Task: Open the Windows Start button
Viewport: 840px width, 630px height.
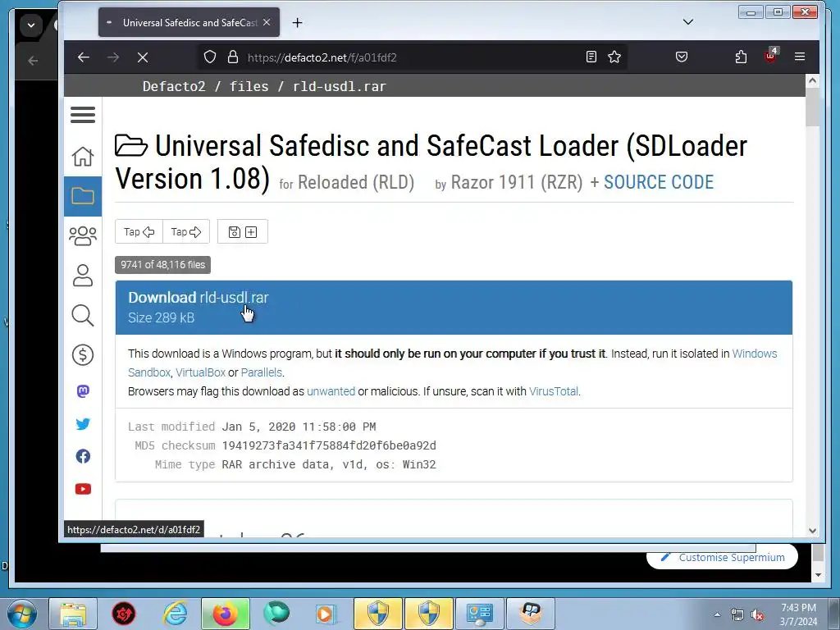Action: (21, 614)
